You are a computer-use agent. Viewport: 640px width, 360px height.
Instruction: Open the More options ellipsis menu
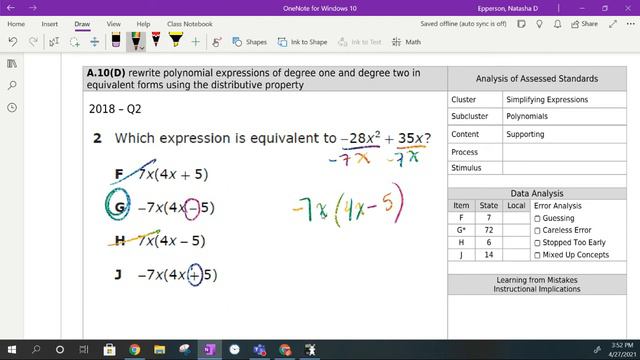pyautogui.click(x=630, y=24)
